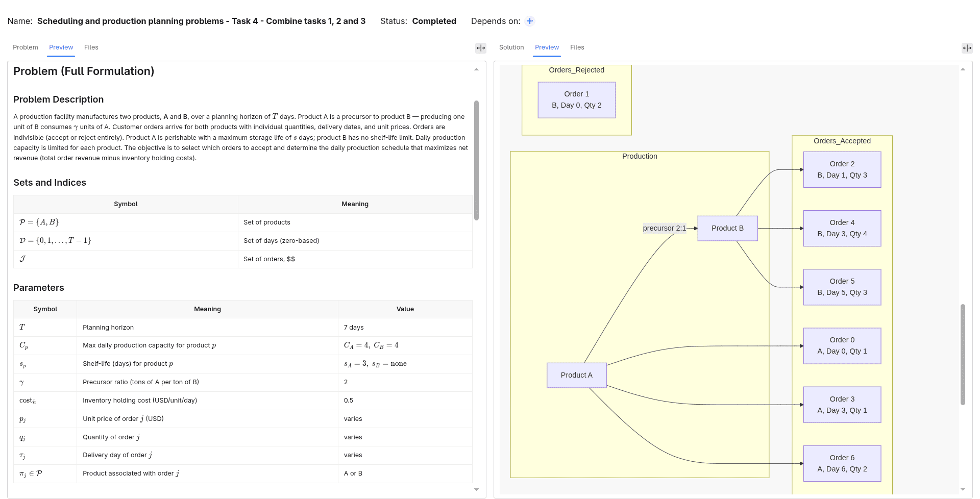Switch to the right Files tab
980x499 pixels.
(577, 47)
